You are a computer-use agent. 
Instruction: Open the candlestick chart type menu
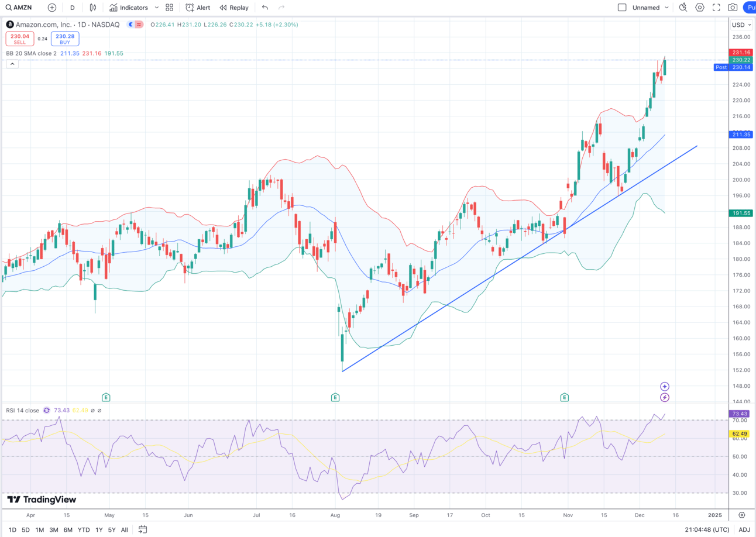[92, 8]
